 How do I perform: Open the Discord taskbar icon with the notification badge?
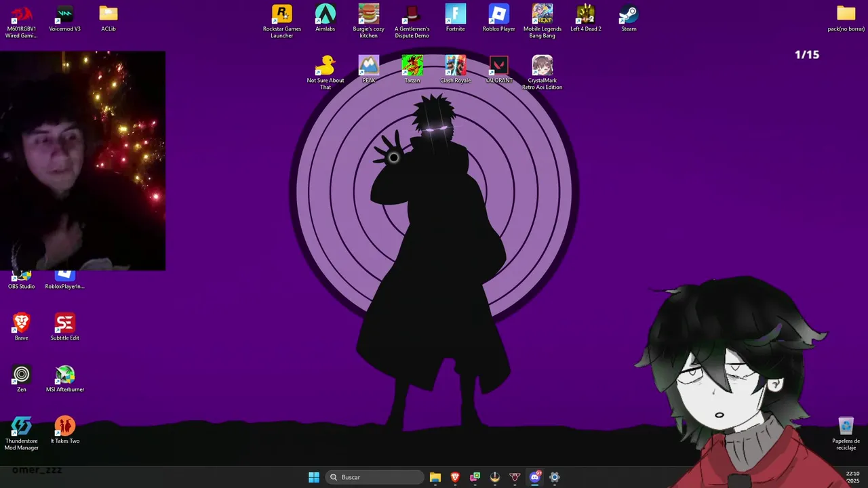tap(535, 477)
